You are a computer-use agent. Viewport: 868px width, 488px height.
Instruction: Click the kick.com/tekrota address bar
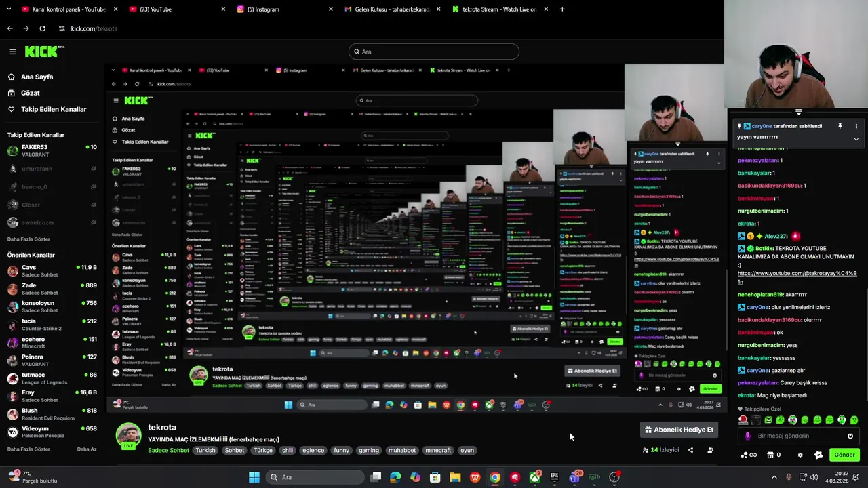[x=94, y=28]
